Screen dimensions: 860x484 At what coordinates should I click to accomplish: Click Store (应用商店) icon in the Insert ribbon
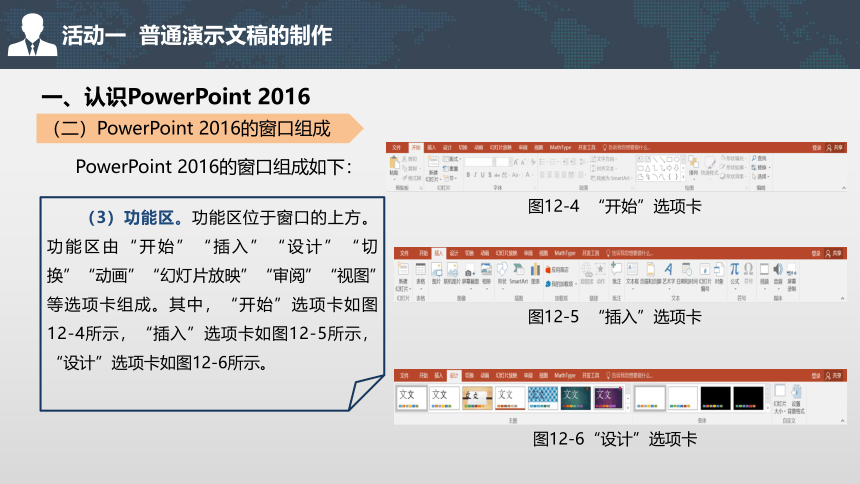click(557, 270)
